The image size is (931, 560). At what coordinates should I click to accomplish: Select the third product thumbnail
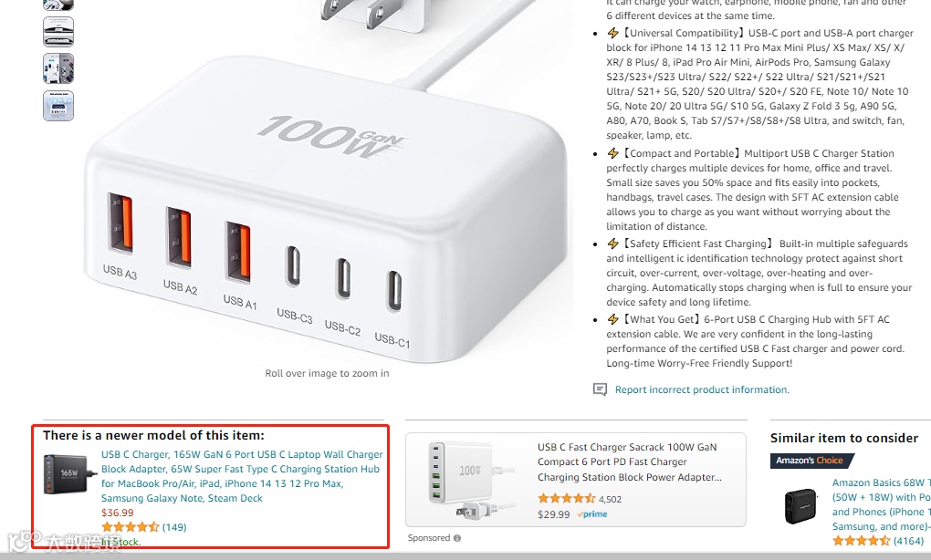(58, 68)
